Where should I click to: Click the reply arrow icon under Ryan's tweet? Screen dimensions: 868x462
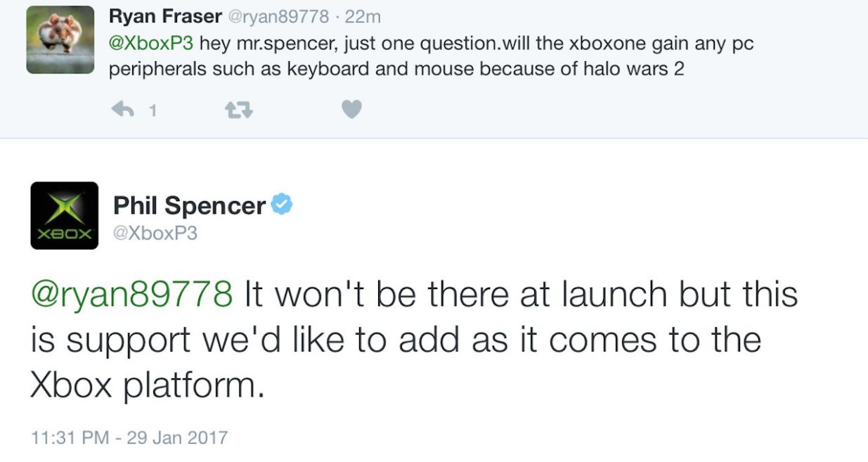click(x=124, y=110)
